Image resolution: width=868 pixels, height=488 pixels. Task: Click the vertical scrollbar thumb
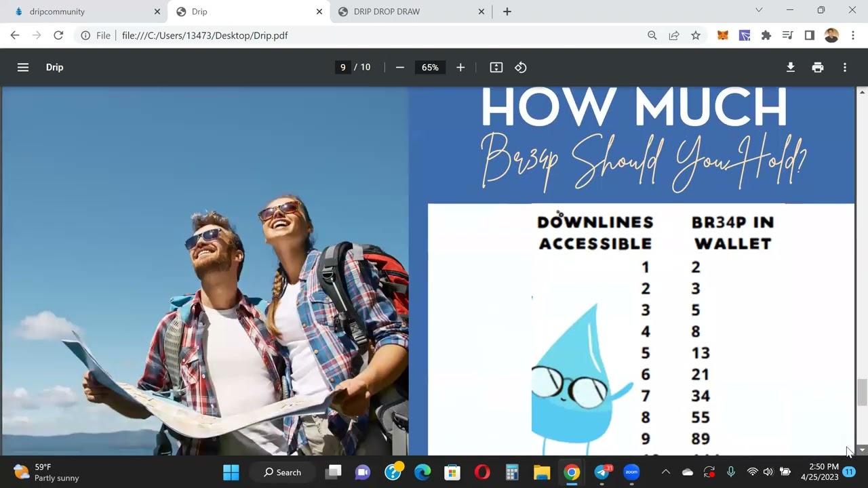pyautogui.click(x=863, y=392)
